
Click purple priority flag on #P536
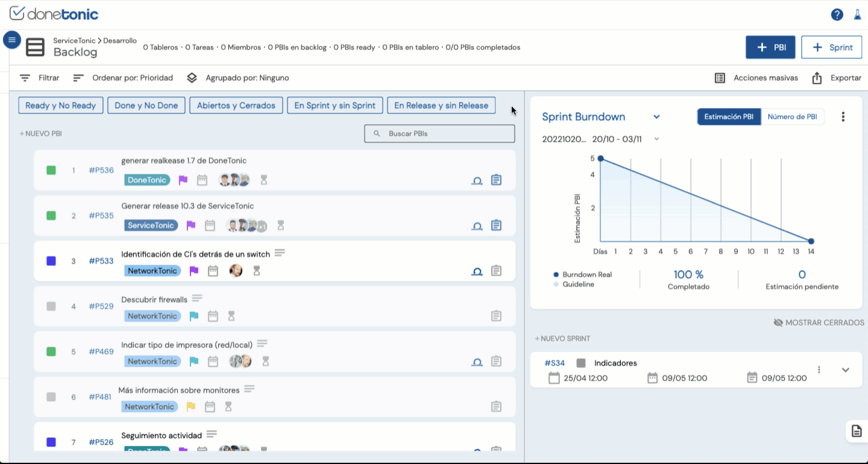tap(183, 180)
